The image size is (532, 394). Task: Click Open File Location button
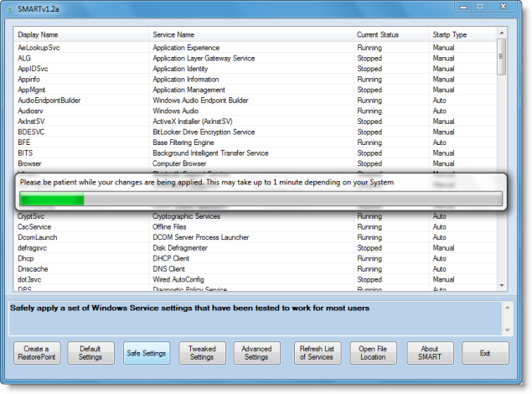(x=373, y=353)
